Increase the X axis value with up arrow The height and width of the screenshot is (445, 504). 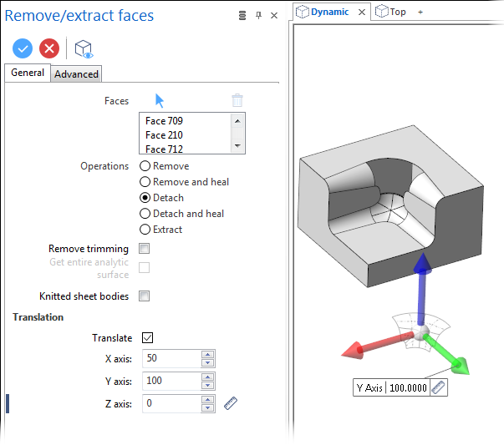pyautogui.click(x=207, y=355)
